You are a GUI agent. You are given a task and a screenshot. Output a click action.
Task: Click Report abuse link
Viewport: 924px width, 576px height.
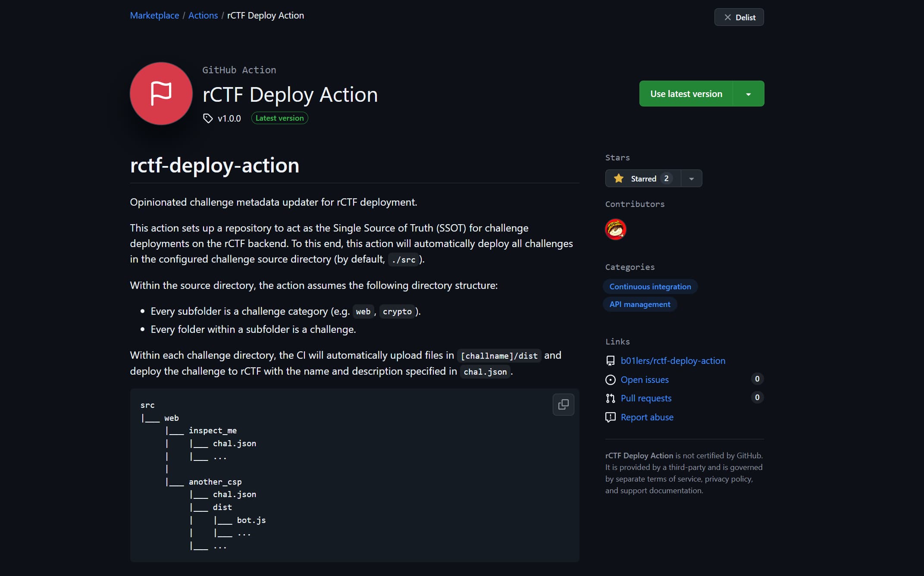[x=647, y=417]
